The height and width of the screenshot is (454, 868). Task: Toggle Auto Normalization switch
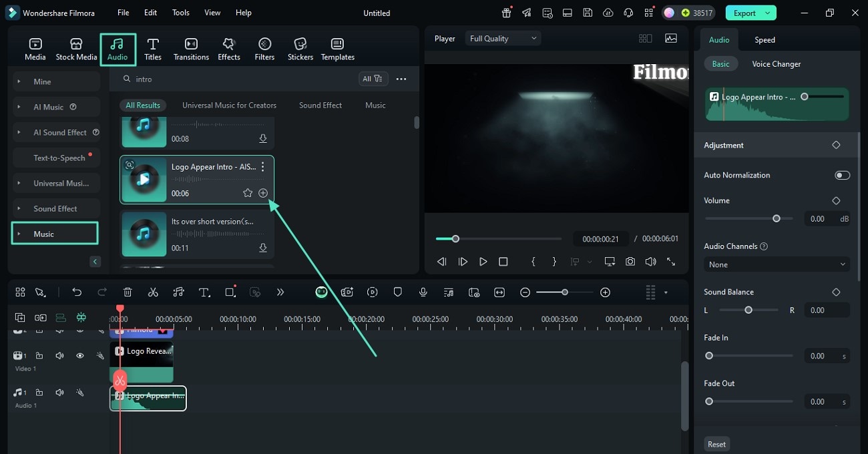point(842,175)
